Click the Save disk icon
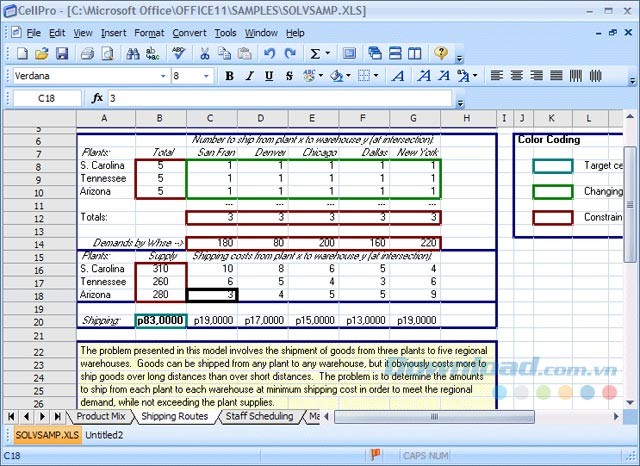Screen dimensions: 640x466 (x=64, y=54)
